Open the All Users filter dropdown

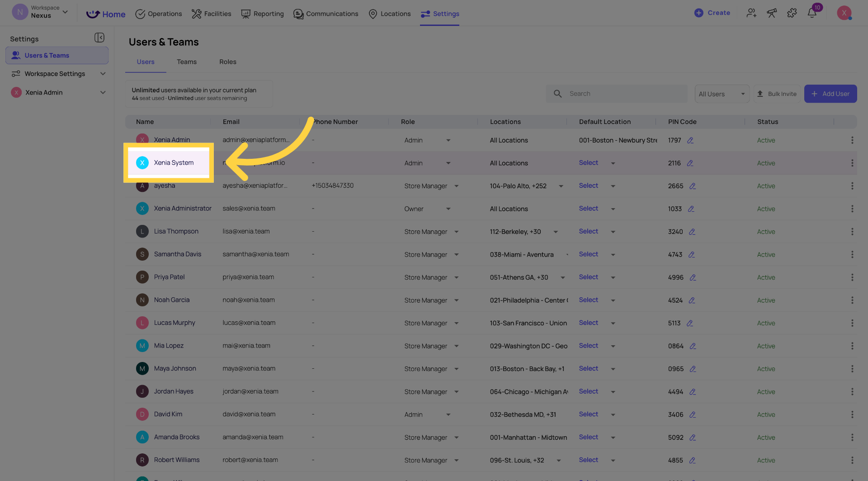point(722,94)
